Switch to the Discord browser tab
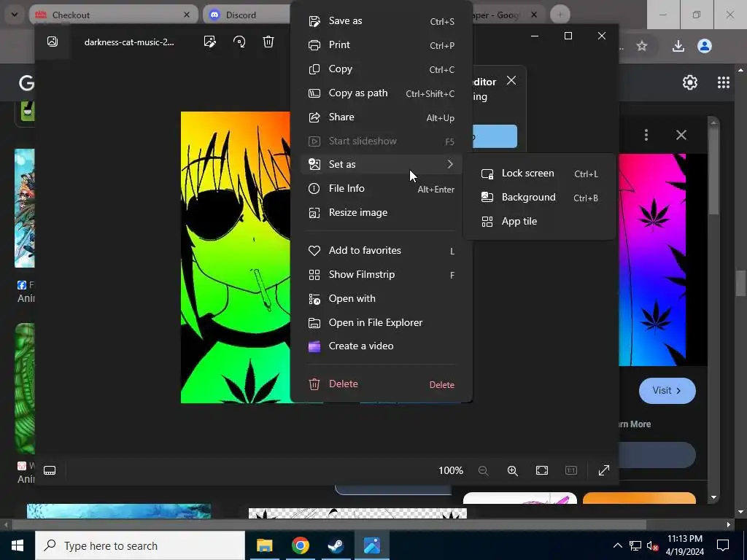This screenshot has height=560, width=747. tap(247, 15)
